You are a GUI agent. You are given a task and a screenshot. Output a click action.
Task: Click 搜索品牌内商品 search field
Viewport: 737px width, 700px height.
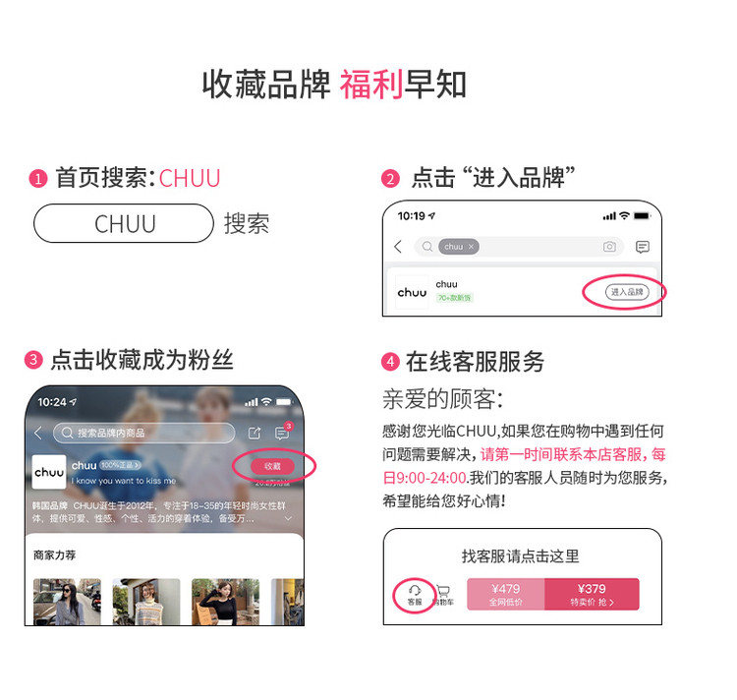143,433
